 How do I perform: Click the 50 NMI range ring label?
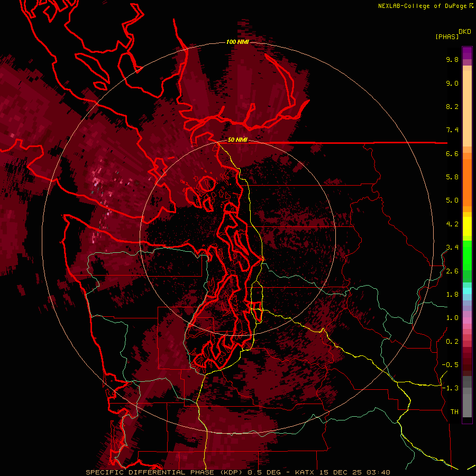tap(237, 140)
